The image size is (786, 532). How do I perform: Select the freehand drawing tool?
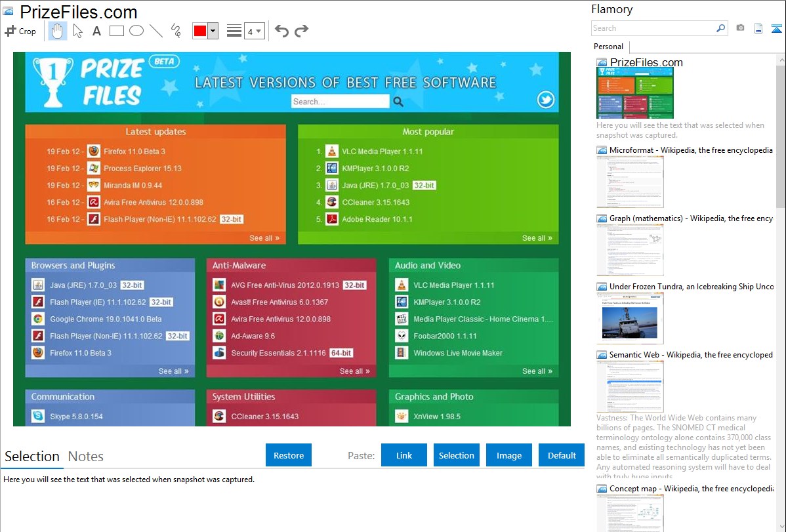click(x=176, y=31)
